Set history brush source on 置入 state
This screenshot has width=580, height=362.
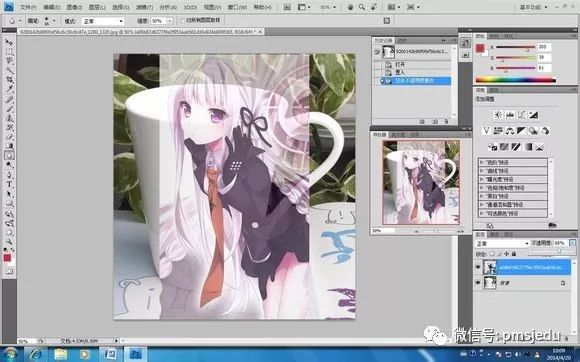tap(377, 72)
